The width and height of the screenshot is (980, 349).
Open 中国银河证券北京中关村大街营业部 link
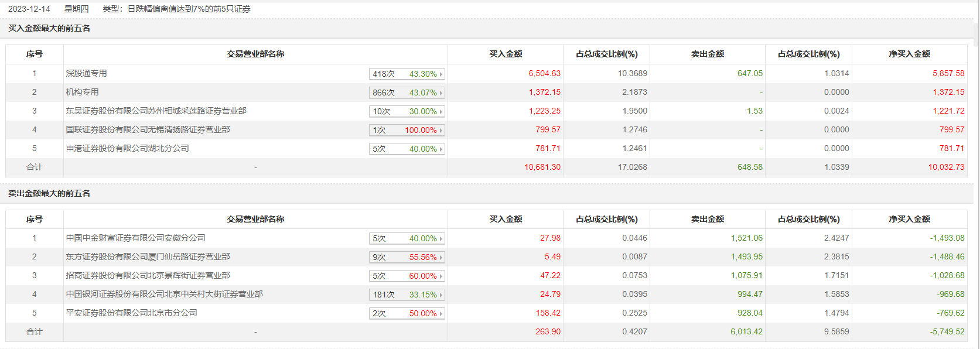click(164, 294)
